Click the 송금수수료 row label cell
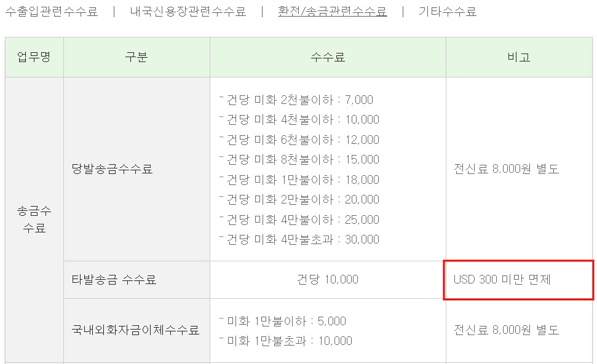Image resolution: width=597 pixels, height=364 pixels. (x=34, y=220)
